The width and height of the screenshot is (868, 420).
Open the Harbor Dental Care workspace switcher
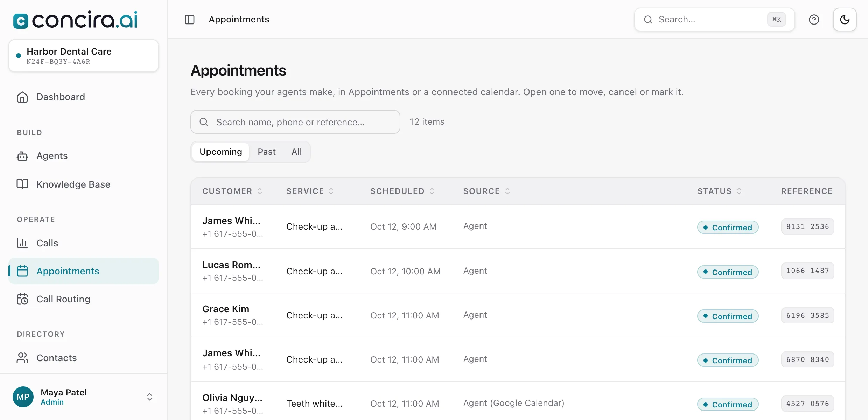[84, 56]
